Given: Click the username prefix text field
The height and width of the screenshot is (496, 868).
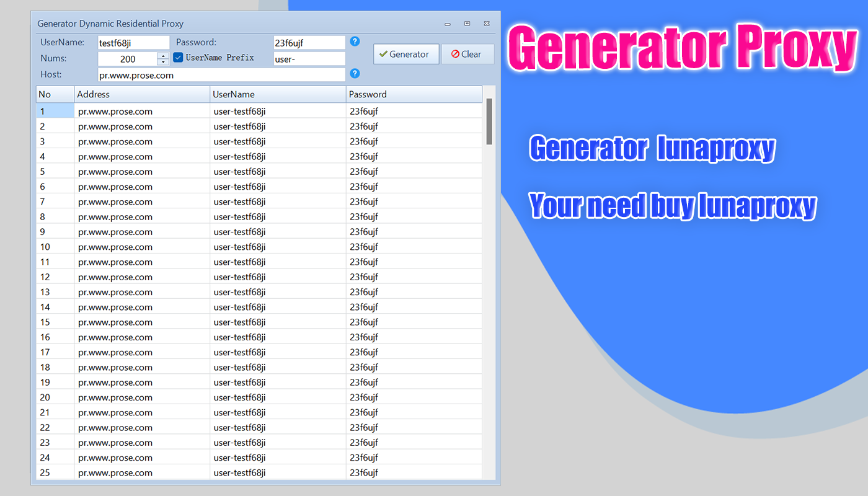Looking at the screenshot, I should [x=309, y=58].
